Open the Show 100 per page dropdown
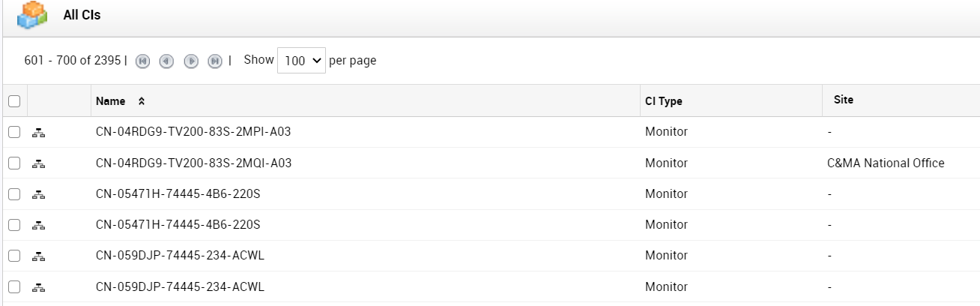980x306 pixels. (x=301, y=60)
